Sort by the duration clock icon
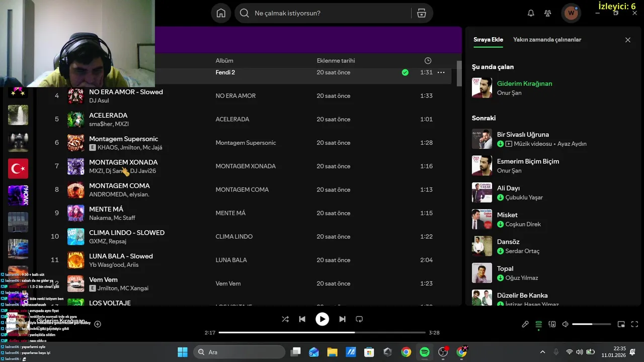644x362 pixels. 428,61
